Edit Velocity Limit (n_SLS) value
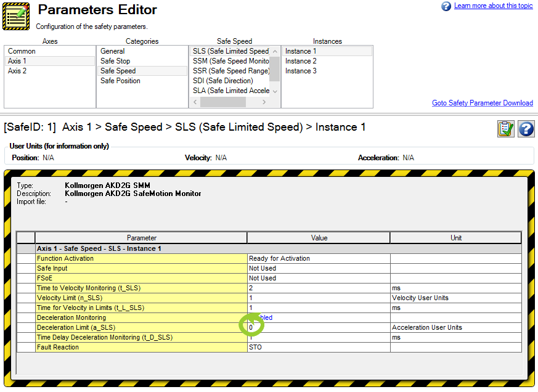This screenshot has height=392, width=538. click(319, 298)
